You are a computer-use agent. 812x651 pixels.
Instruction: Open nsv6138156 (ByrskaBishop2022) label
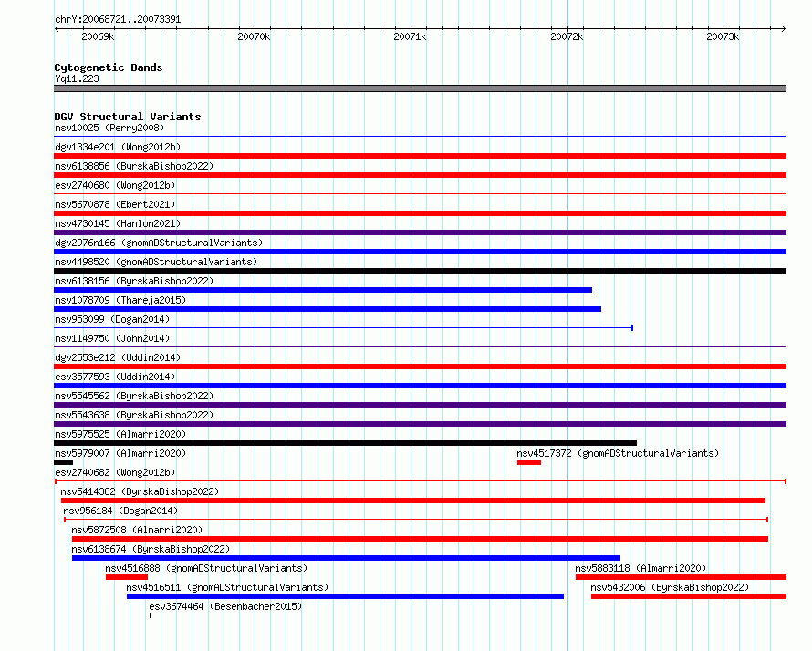[134, 281]
